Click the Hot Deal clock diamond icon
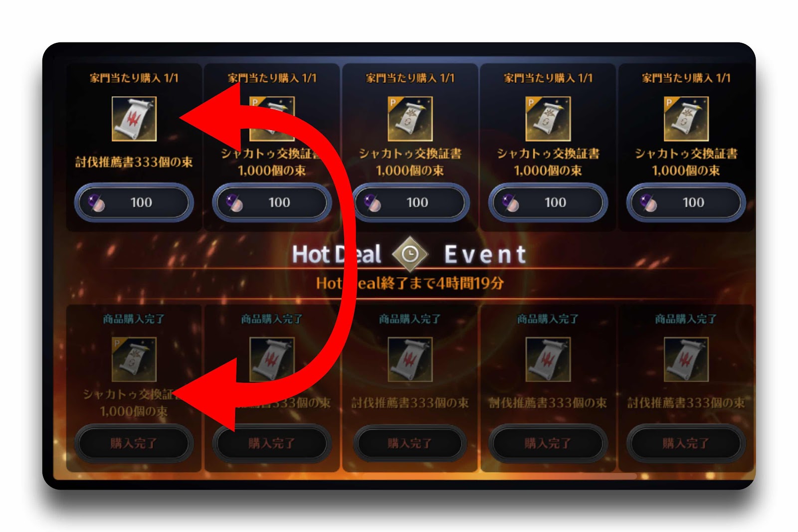798x532 pixels. coord(410,254)
